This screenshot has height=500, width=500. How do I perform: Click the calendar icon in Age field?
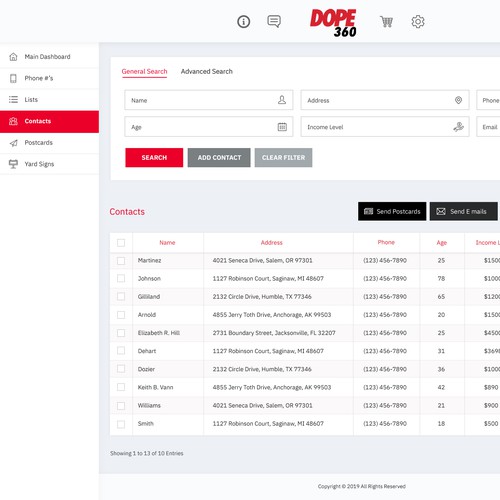pos(282,127)
